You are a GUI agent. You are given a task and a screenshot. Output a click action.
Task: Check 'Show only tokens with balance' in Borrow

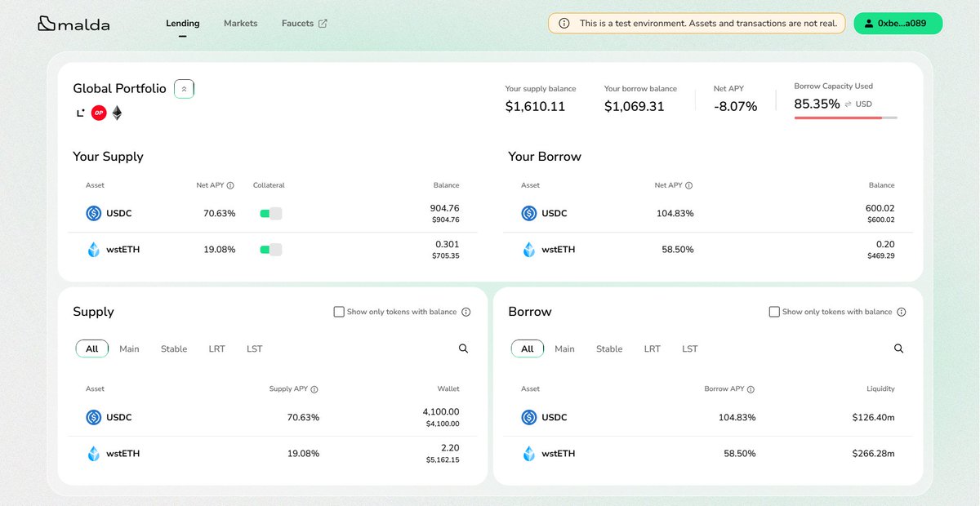click(774, 312)
